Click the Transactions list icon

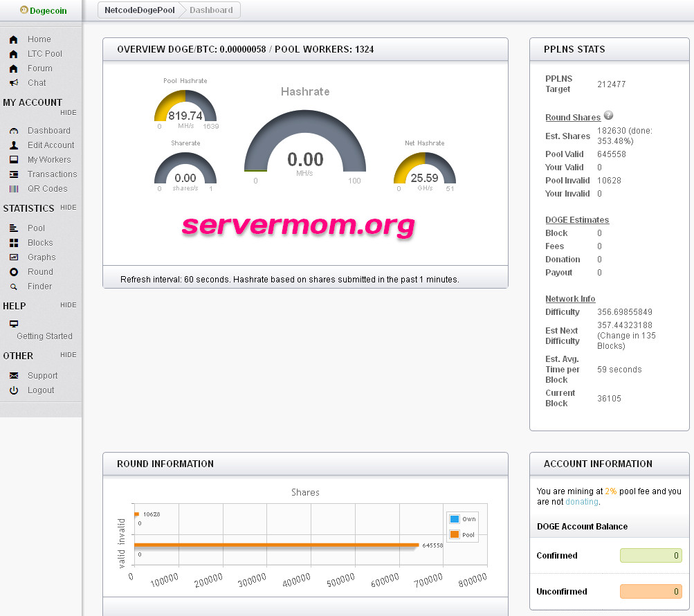pyautogui.click(x=14, y=174)
